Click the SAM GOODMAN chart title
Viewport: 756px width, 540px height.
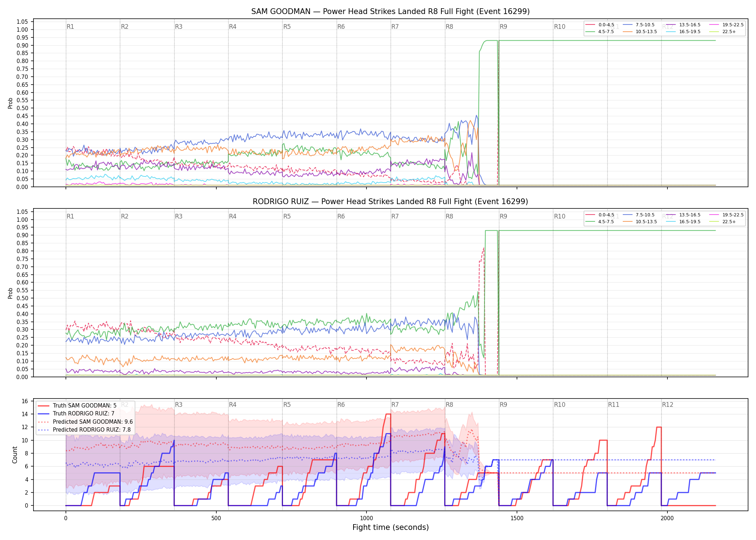click(x=391, y=12)
